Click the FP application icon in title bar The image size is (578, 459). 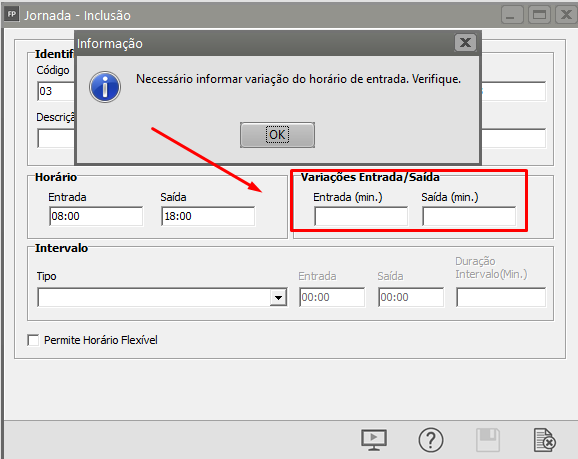[12, 14]
